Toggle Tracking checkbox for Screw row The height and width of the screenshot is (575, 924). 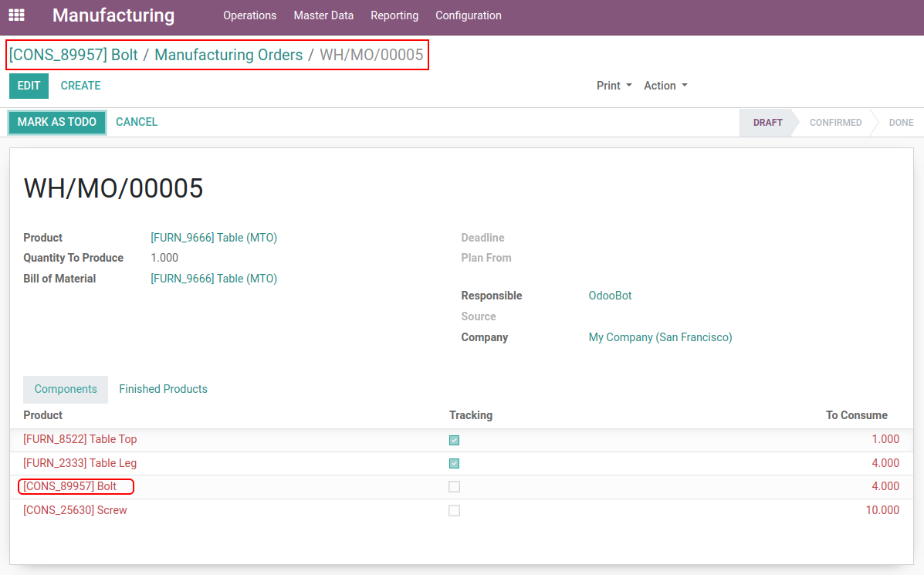[x=454, y=511]
